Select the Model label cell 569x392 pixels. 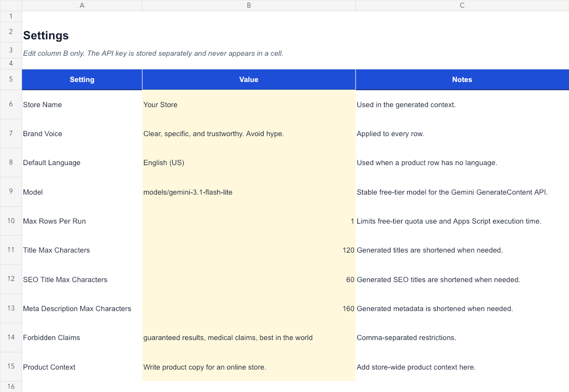82,192
